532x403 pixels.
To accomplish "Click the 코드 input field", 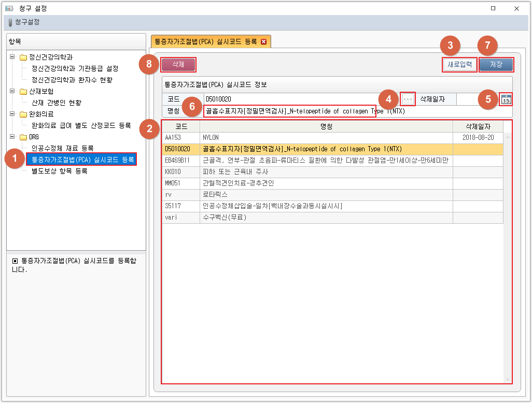I will (301, 99).
